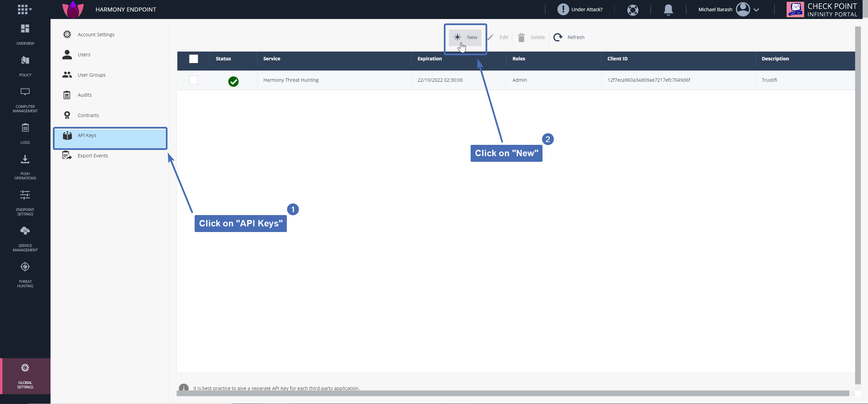The height and width of the screenshot is (404, 868).
Task: Open Push Operations in sidebar
Action: pos(25,167)
